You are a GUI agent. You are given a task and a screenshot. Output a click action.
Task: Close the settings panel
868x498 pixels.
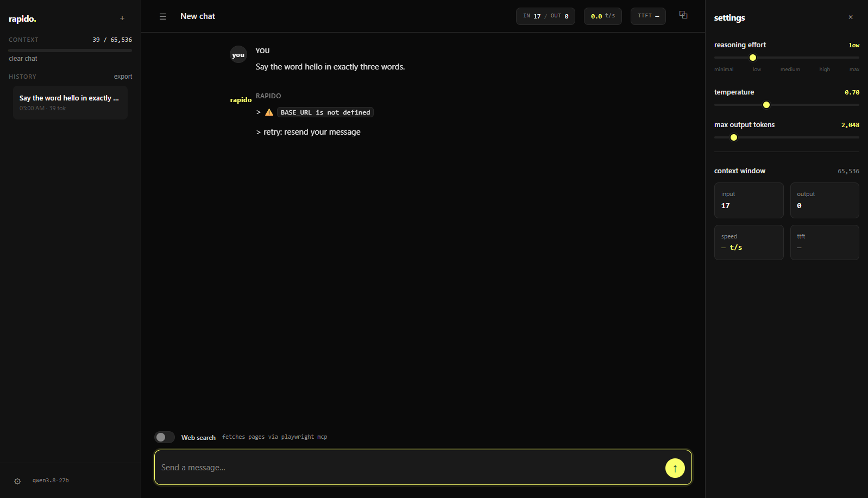pos(851,17)
